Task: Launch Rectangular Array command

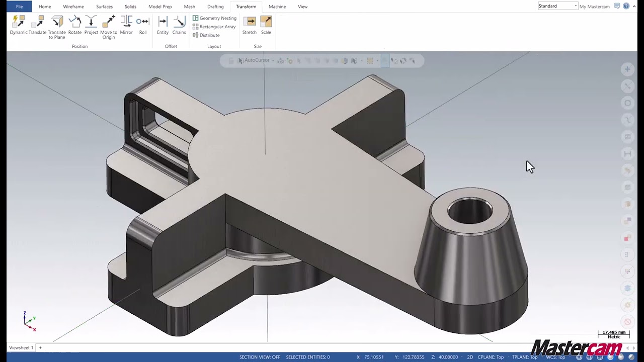Action: [214, 27]
